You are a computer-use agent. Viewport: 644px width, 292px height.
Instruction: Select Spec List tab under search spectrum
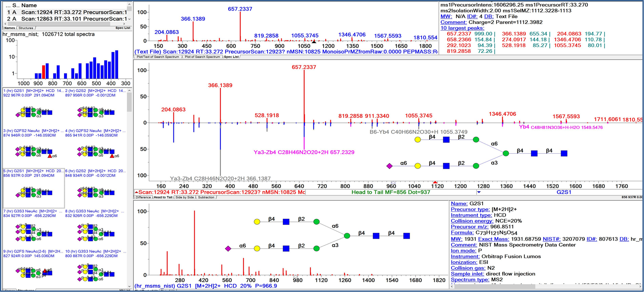[232, 57]
